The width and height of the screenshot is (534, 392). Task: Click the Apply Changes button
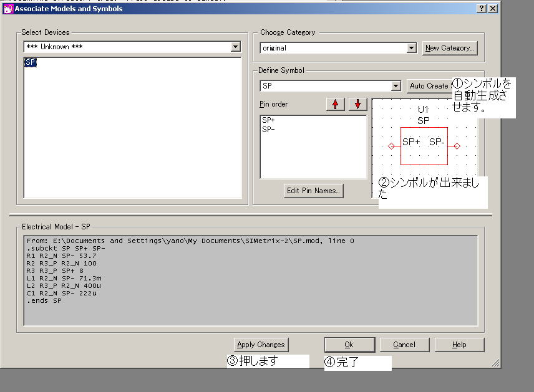(261, 345)
